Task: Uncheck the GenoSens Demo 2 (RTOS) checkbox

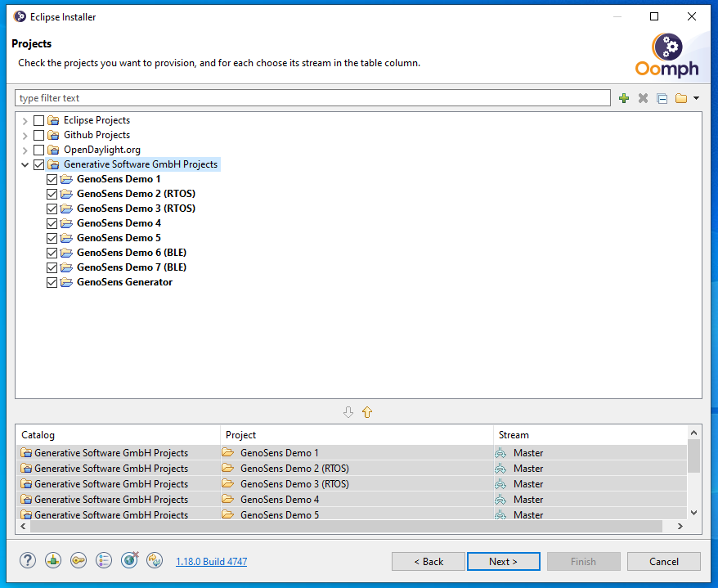Action: 52,194
